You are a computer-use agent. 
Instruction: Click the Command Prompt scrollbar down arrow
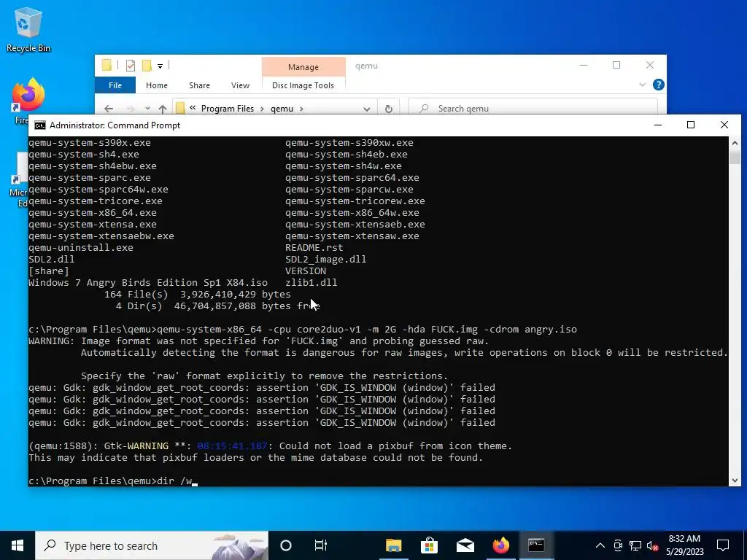(735, 481)
